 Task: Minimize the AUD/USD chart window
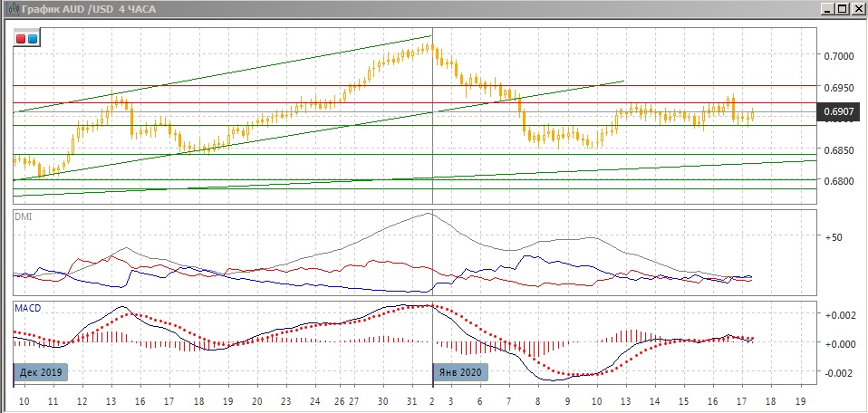click(827, 8)
